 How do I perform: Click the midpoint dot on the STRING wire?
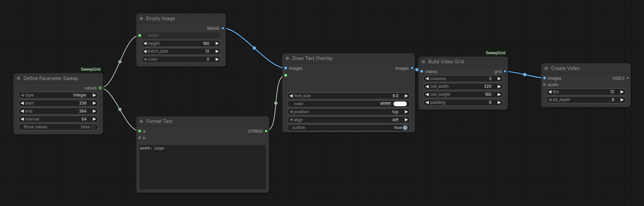tap(276, 103)
